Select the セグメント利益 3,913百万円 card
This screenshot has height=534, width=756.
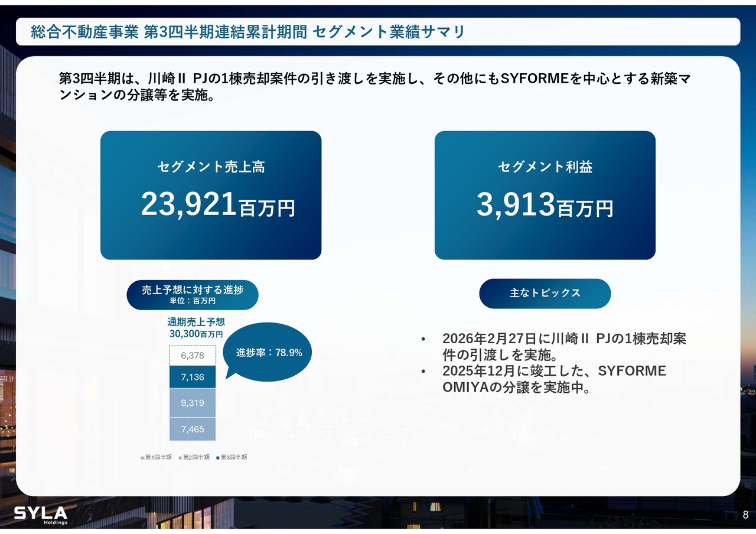545,195
